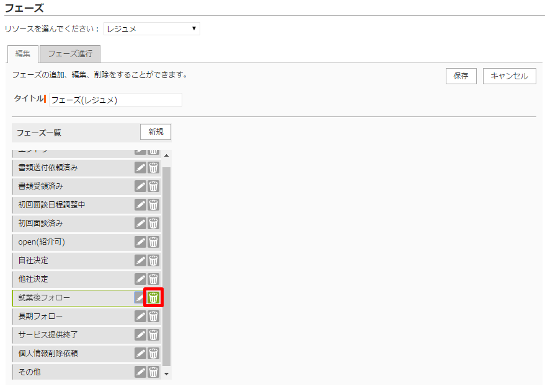Delete the 長期フォロー phase
545x392 pixels.
tap(153, 316)
